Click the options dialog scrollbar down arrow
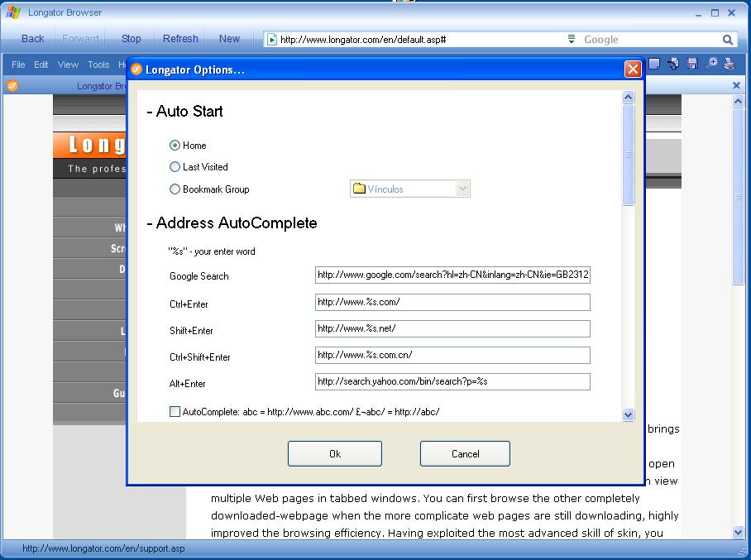 coord(629,415)
